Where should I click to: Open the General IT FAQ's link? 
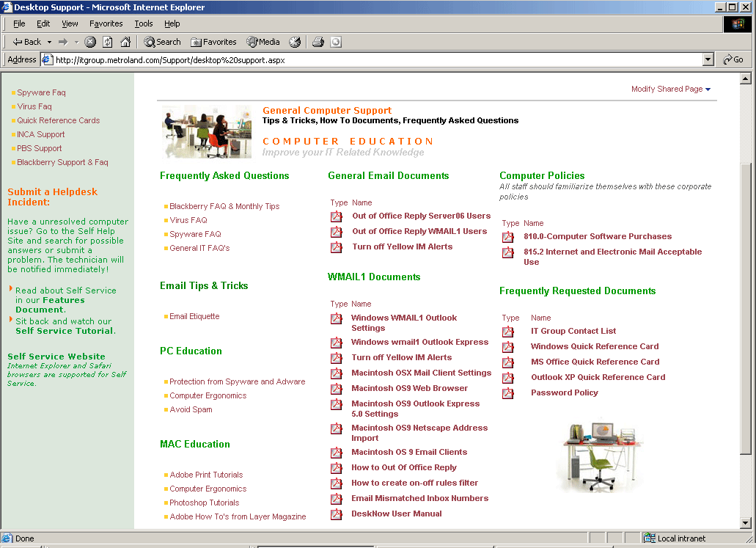click(x=199, y=248)
